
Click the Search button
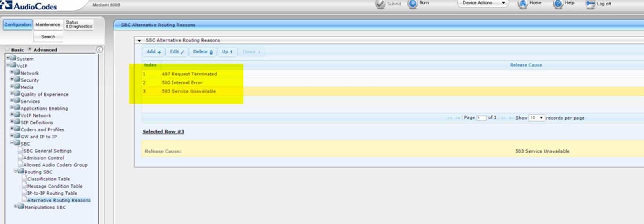(48, 37)
